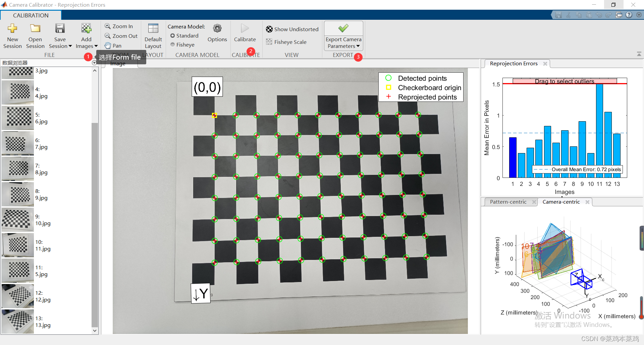Click the Redo arrow icon
This screenshot has width=644, height=345.
point(609,15)
